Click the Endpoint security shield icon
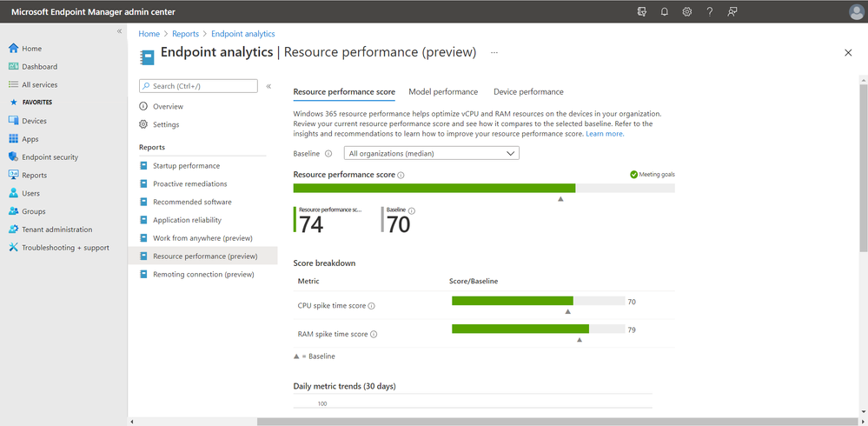 [x=14, y=156]
